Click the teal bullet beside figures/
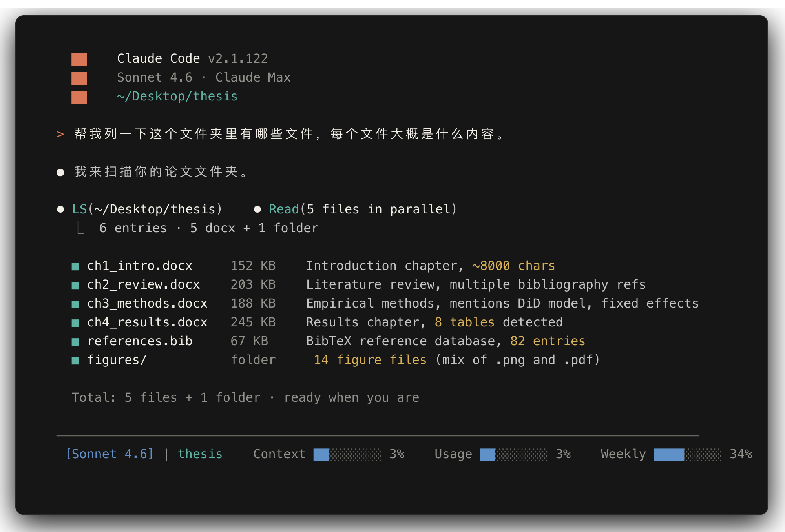Screen dimensions: 785x532 pos(75,361)
